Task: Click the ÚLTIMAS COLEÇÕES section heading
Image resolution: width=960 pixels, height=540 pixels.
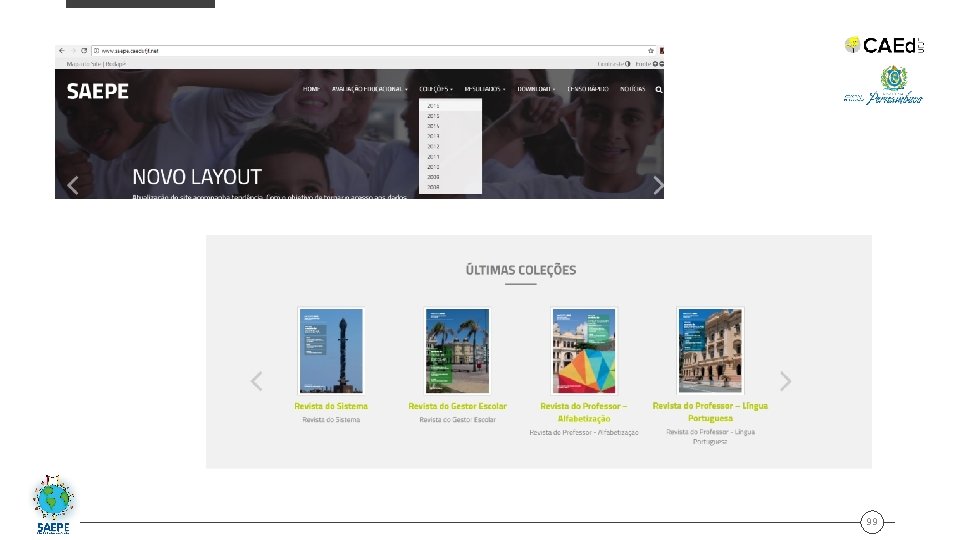Action: 521,270
